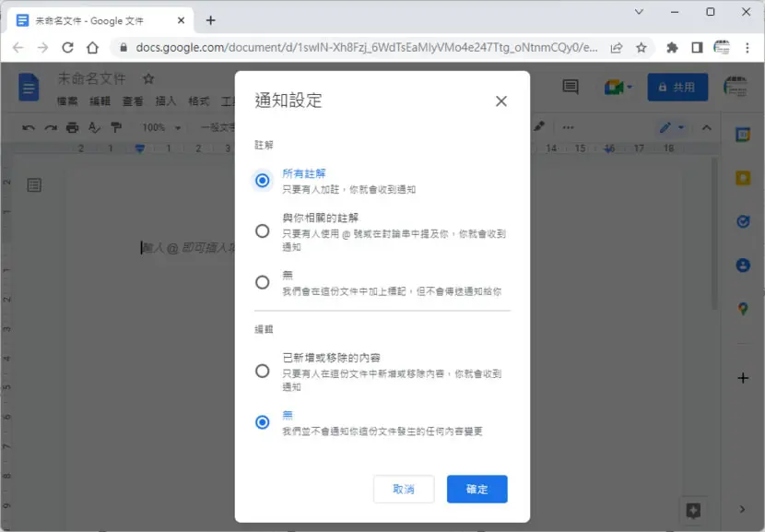Viewport: 765px width, 532px height.
Task: Click the Google Meet camera icon
Action: (614, 88)
